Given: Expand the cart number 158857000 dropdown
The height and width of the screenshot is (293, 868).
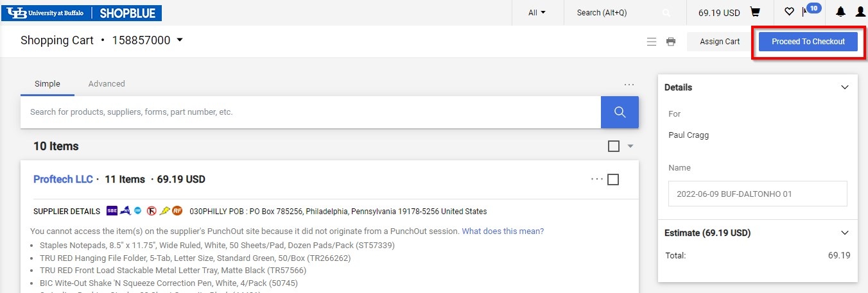Looking at the screenshot, I should pyautogui.click(x=180, y=40).
